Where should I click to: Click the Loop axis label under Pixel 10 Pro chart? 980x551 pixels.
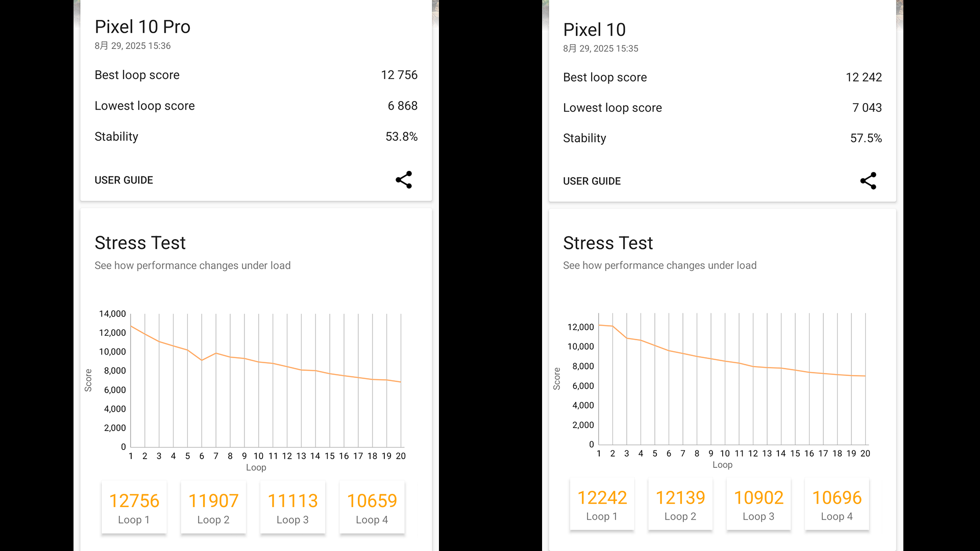256,467
